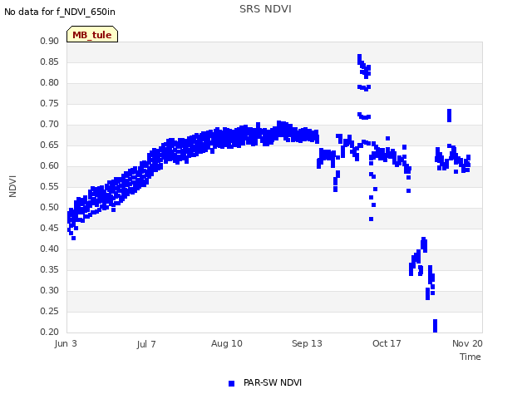Click the 0.50 y-axis value

(x=50, y=207)
